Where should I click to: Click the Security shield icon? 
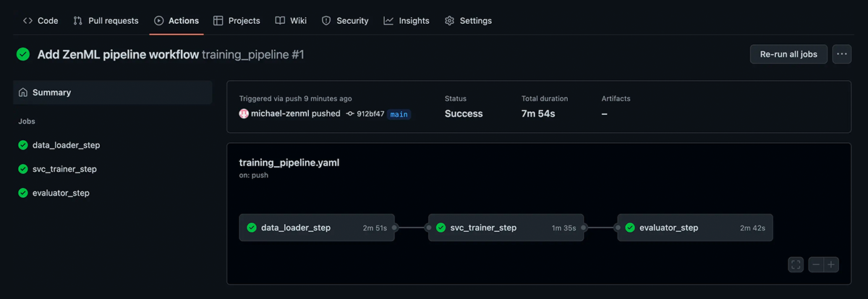click(x=326, y=21)
